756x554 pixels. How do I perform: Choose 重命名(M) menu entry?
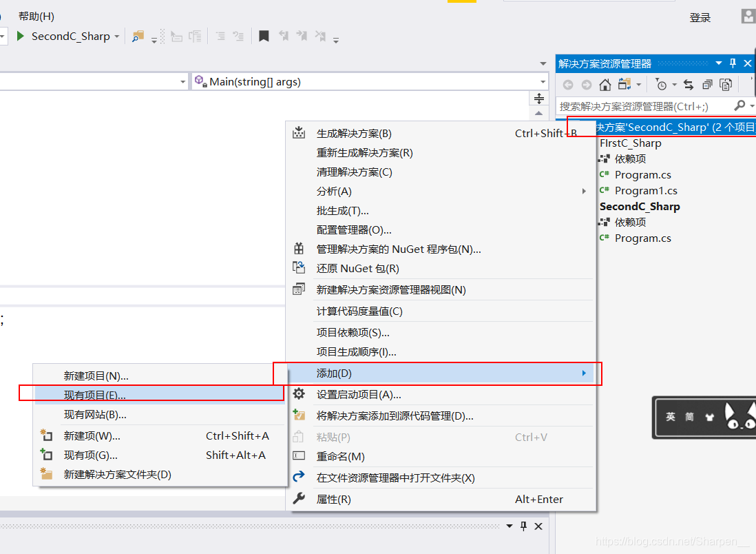(x=441, y=456)
